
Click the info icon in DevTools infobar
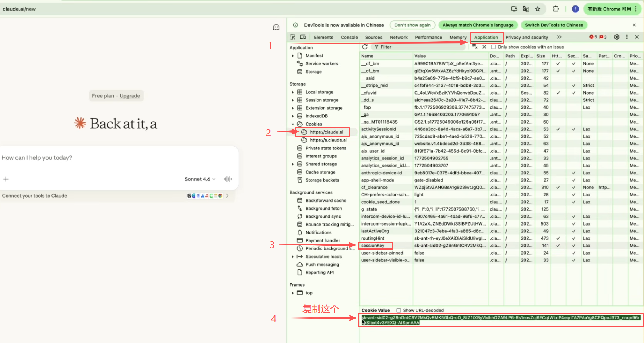point(295,25)
